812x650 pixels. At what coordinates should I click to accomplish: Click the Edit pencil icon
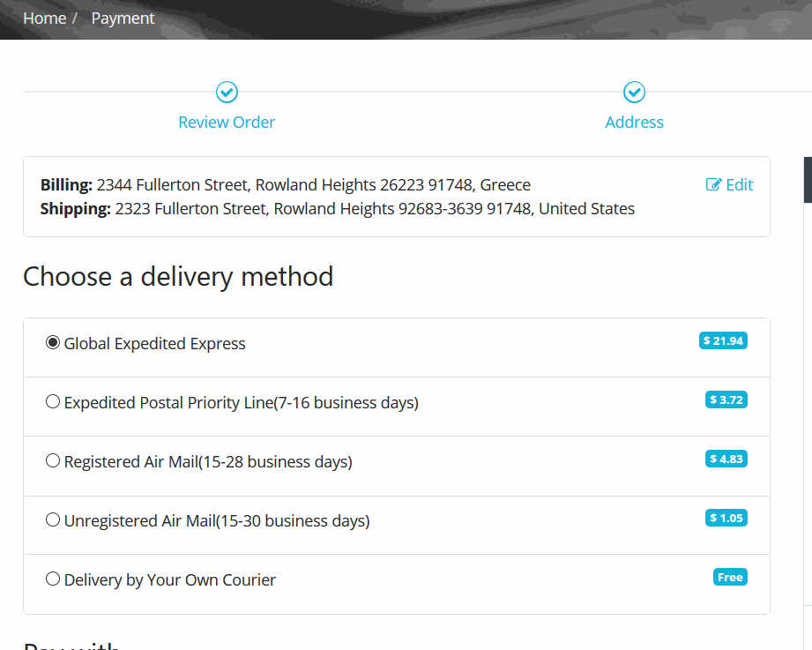coord(713,184)
